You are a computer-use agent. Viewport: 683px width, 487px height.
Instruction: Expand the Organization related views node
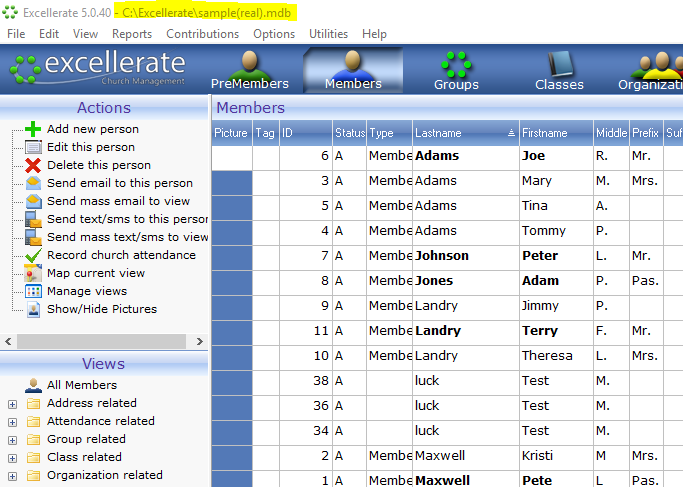[13, 476]
